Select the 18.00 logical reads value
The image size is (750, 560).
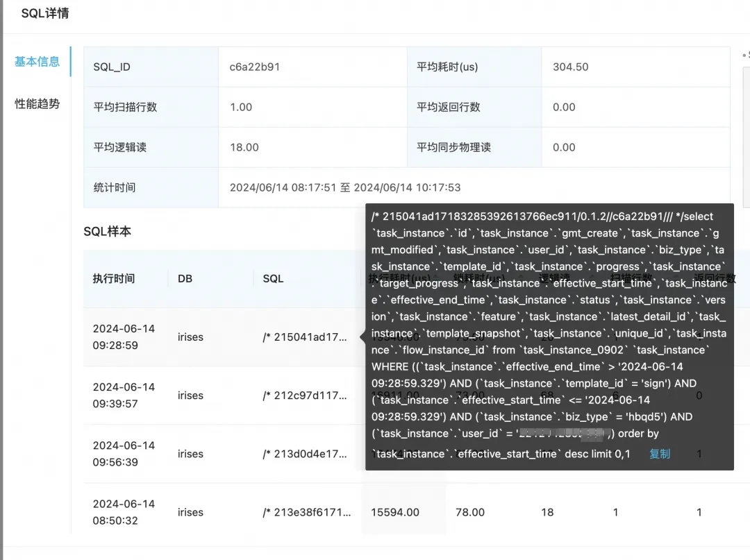[244, 147]
